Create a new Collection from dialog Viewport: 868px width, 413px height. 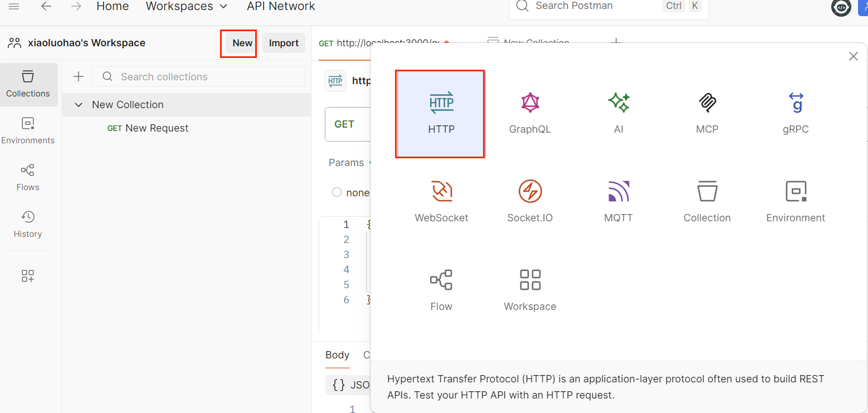click(x=707, y=202)
